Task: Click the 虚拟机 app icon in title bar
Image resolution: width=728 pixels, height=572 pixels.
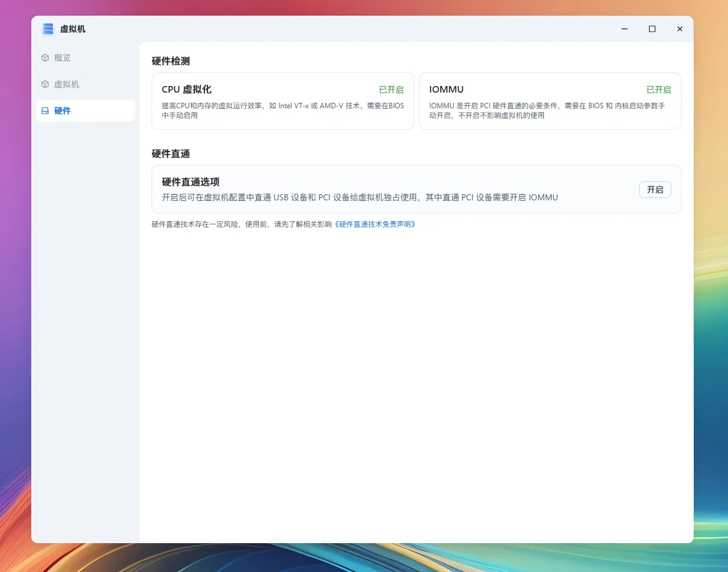Action: [x=48, y=29]
